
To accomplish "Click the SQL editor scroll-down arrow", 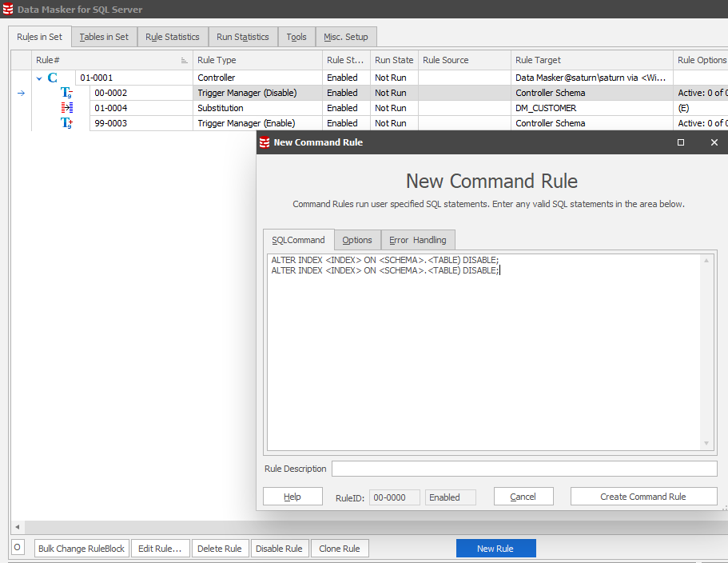I will [x=706, y=444].
